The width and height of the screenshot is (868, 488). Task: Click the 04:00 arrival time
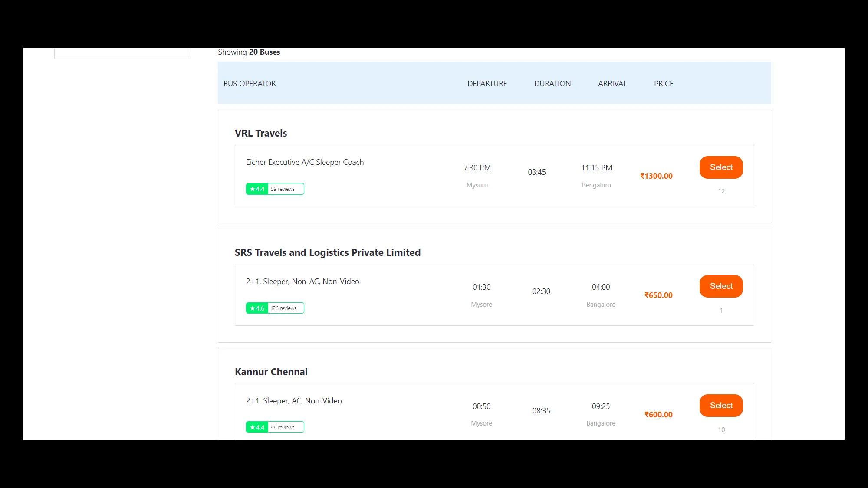[601, 287]
